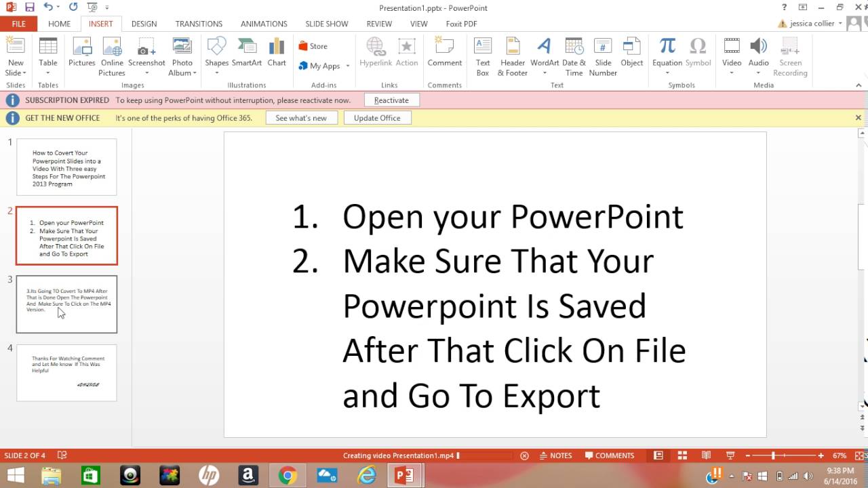Viewport: 868px width, 488px height.
Task: Insert a Comment from the ribbon
Action: [445, 53]
